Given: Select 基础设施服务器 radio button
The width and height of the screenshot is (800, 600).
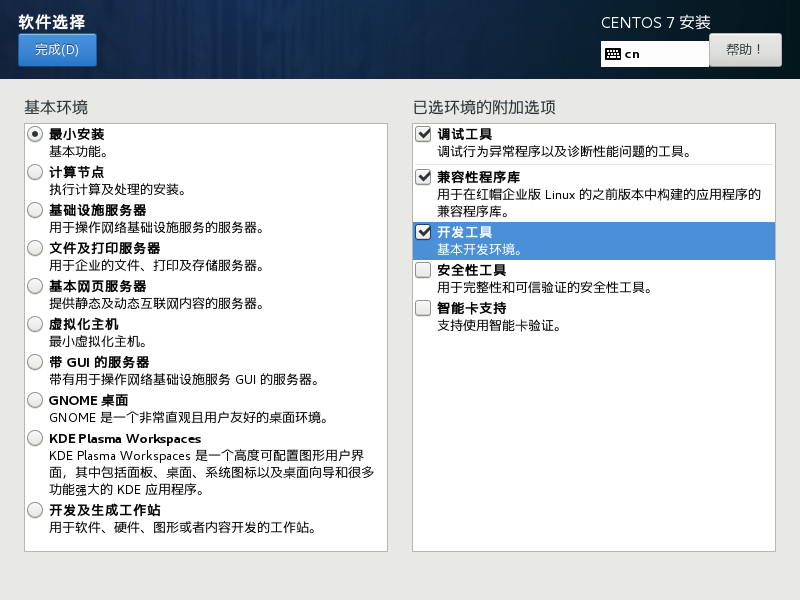Looking at the screenshot, I should [35, 210].
